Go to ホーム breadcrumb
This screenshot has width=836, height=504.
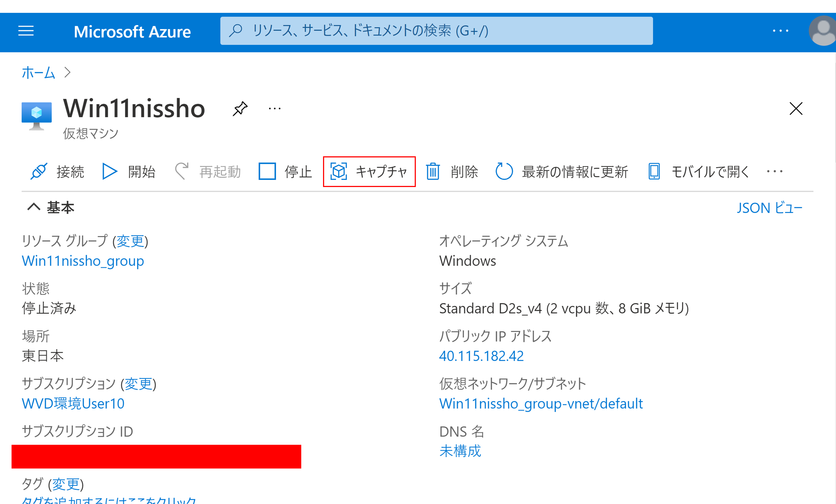(38, 72)
